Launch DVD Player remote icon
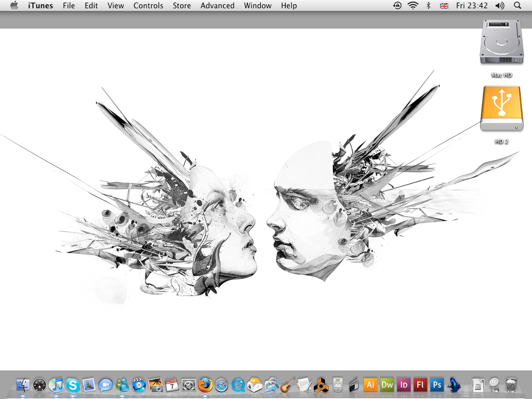 coord(338,385)
